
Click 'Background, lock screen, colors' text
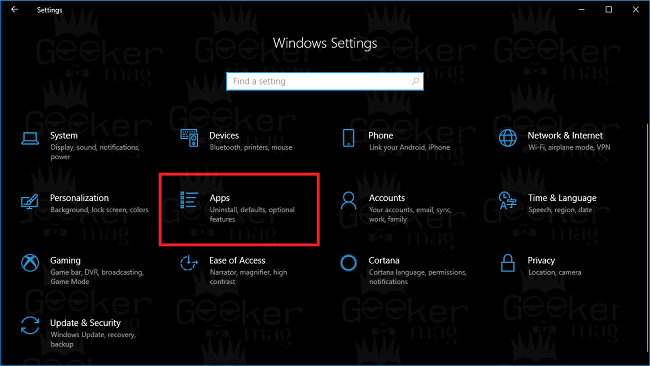pos(99,210)
